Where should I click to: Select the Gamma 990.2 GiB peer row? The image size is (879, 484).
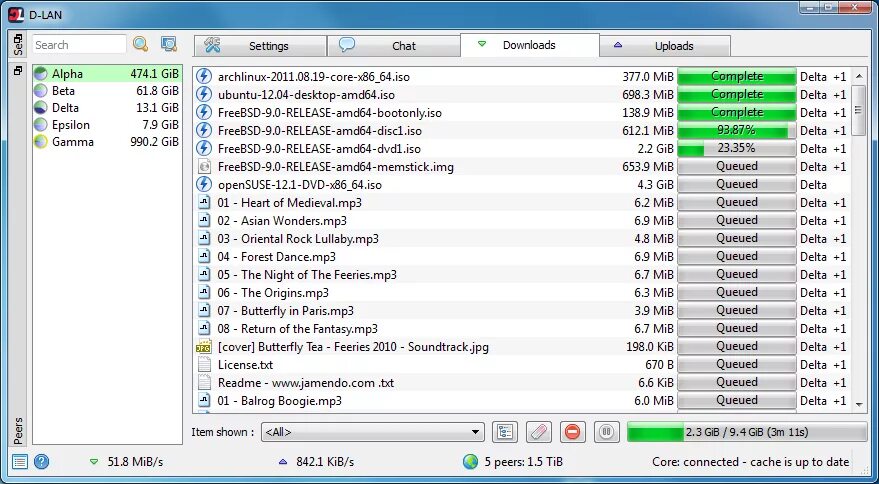tap(107, 142)
